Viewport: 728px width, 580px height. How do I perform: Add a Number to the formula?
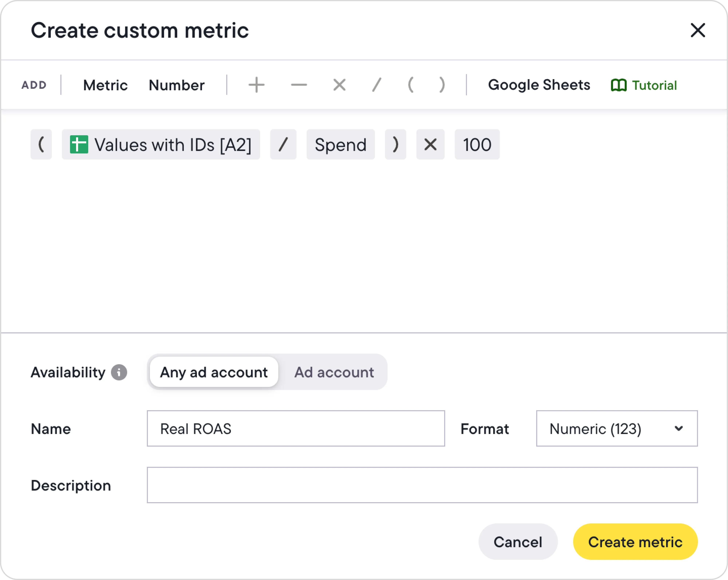point(177,85)
